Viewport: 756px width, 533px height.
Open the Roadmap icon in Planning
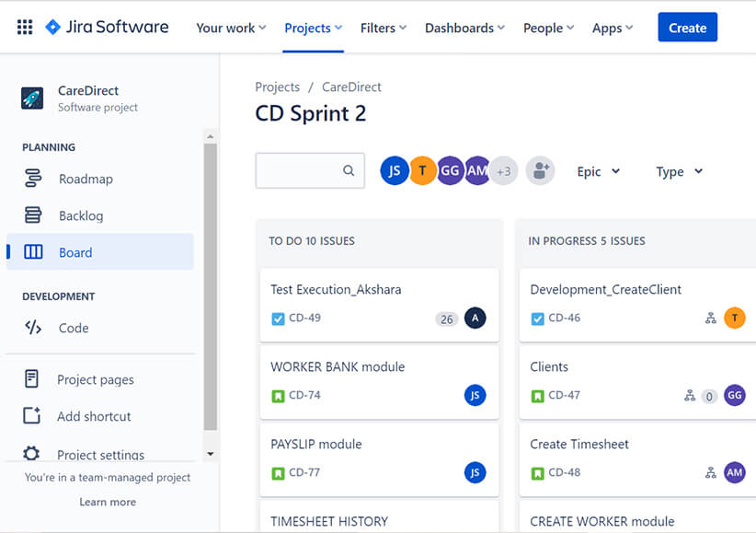tap(33, 179)
